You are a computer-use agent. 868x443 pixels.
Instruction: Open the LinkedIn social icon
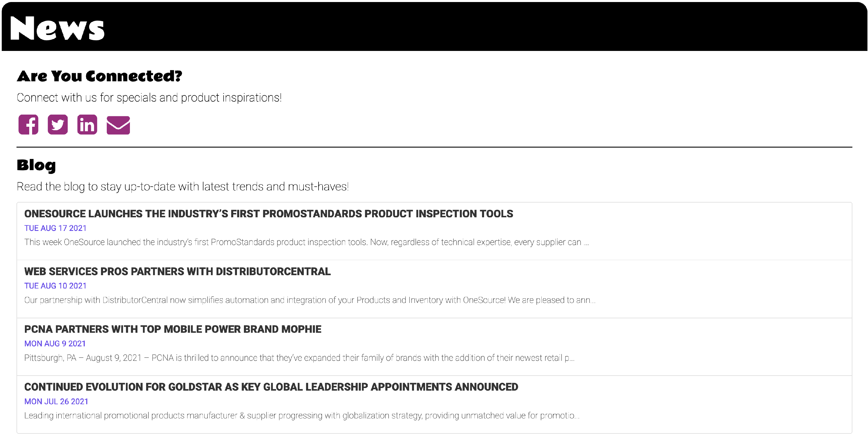pyautogui.click(x=87, y=125)
